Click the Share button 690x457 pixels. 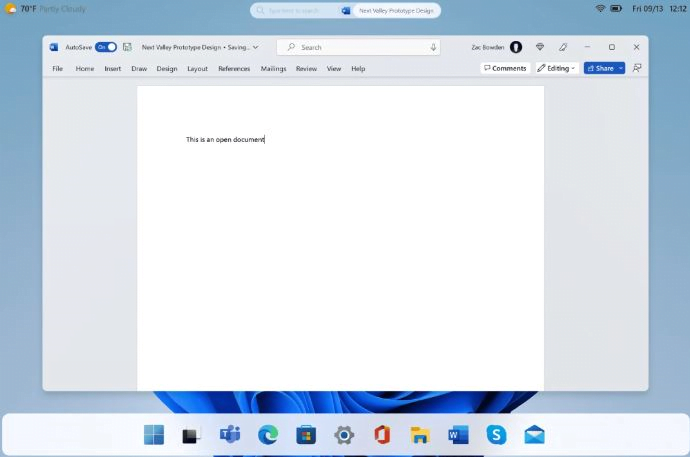[600, 68]
